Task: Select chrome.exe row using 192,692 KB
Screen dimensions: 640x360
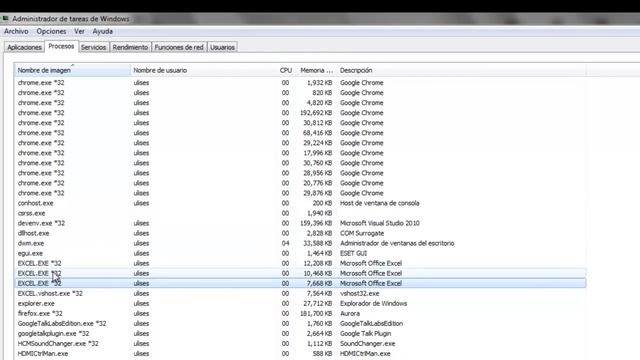Action: pyautogui.click(x=300, y=113)
